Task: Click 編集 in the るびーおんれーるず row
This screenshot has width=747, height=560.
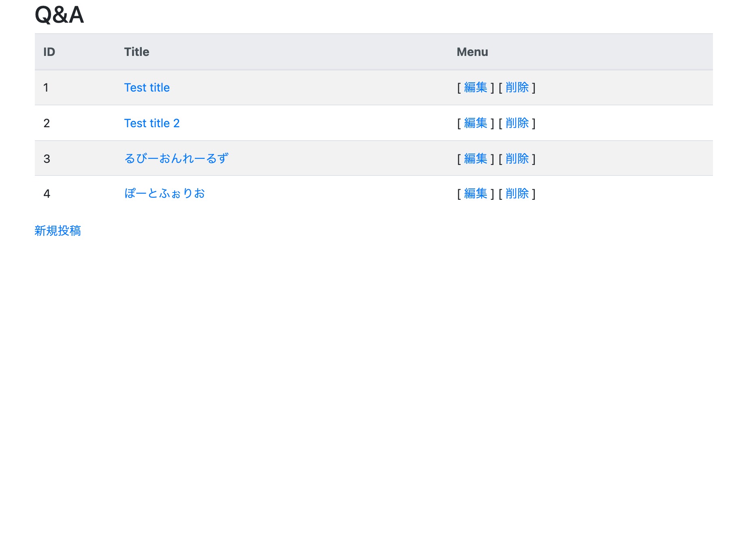Action: coord(475,158)
